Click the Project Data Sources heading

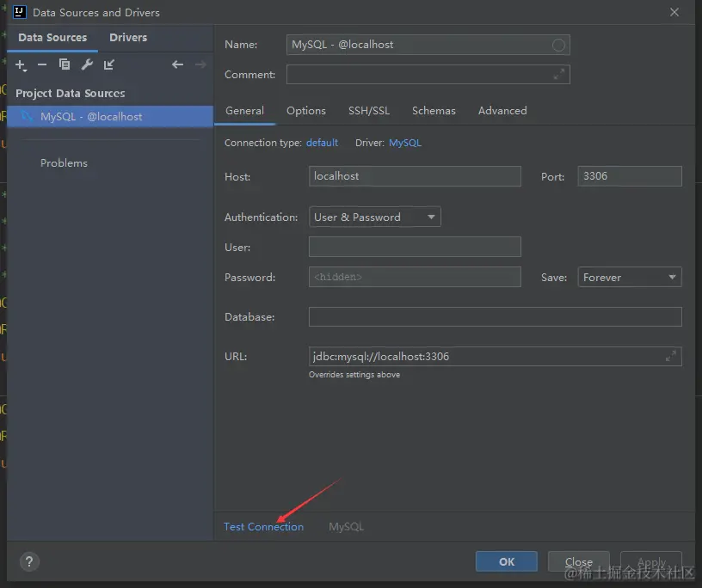pos(71,93)
